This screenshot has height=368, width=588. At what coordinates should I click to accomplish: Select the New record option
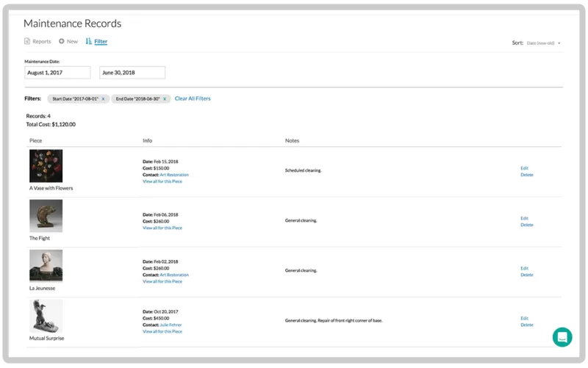72,42
